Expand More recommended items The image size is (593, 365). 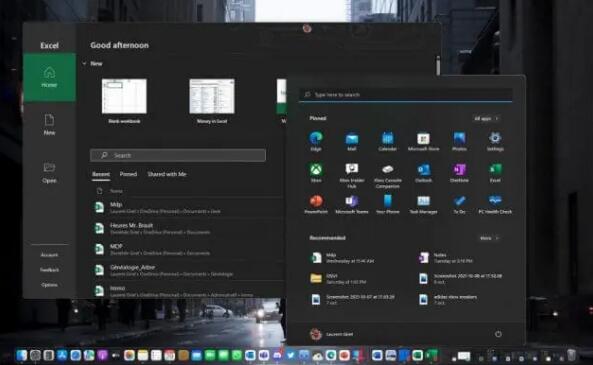tap(489, 238)
